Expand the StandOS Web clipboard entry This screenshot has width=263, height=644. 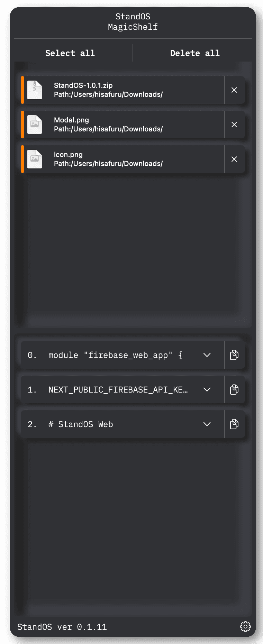(207, 424)
